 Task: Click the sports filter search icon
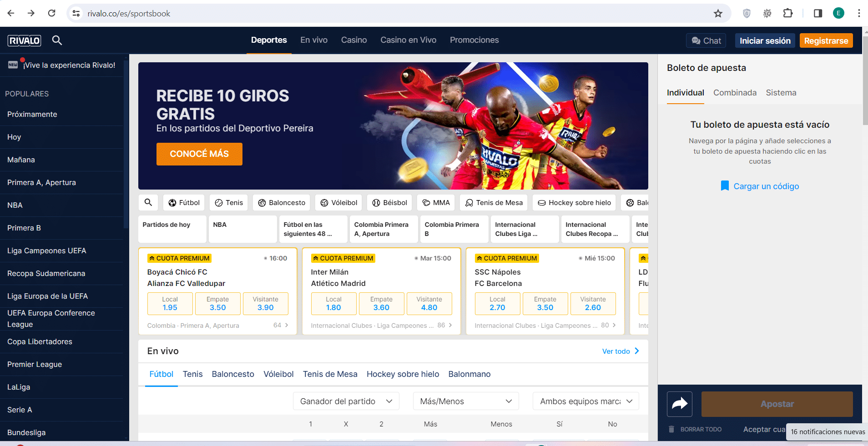[x=148, y=203]
